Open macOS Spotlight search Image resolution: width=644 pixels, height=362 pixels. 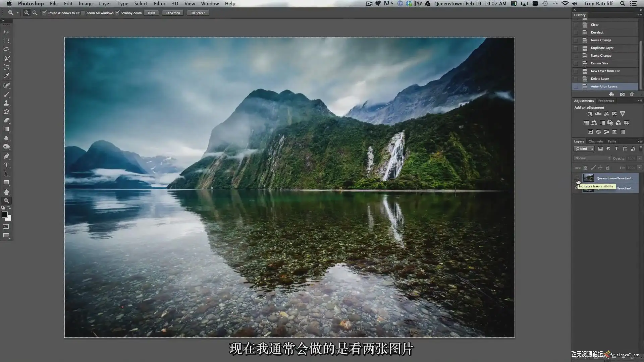623,4
